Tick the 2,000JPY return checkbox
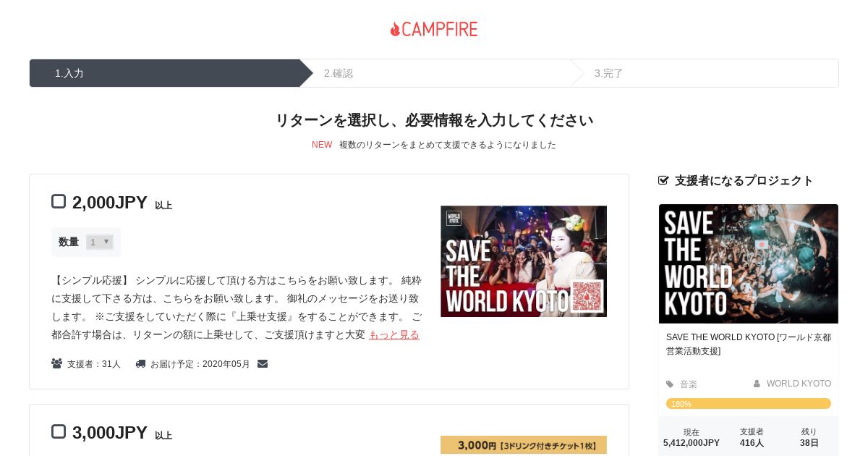868x456 pixels. (x=59, y=201)
